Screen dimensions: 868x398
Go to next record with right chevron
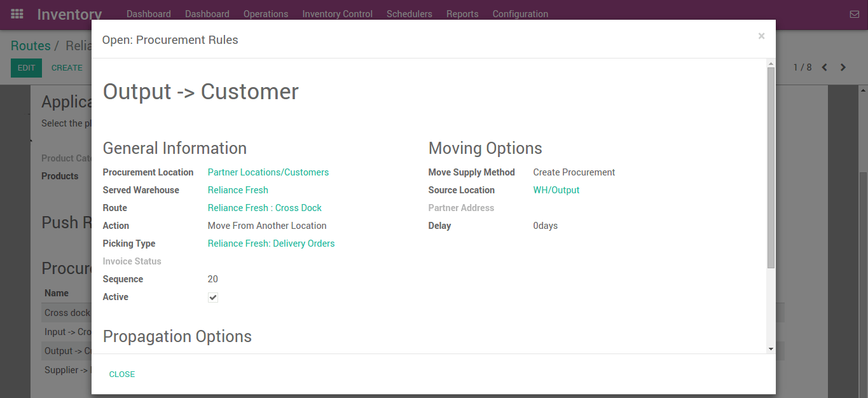click(x=843, y=67)
